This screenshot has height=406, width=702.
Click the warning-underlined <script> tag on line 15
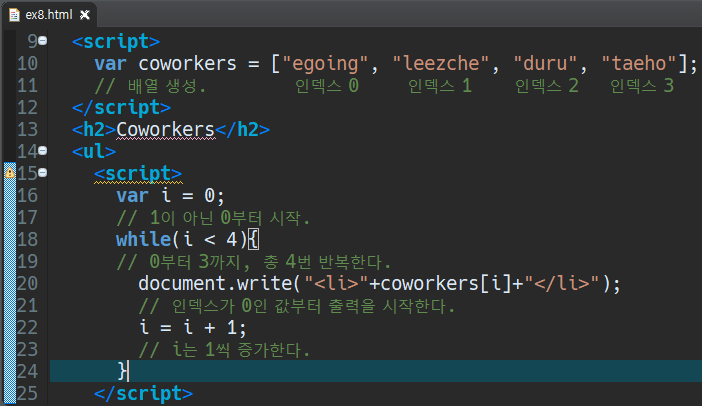(138, 174)
